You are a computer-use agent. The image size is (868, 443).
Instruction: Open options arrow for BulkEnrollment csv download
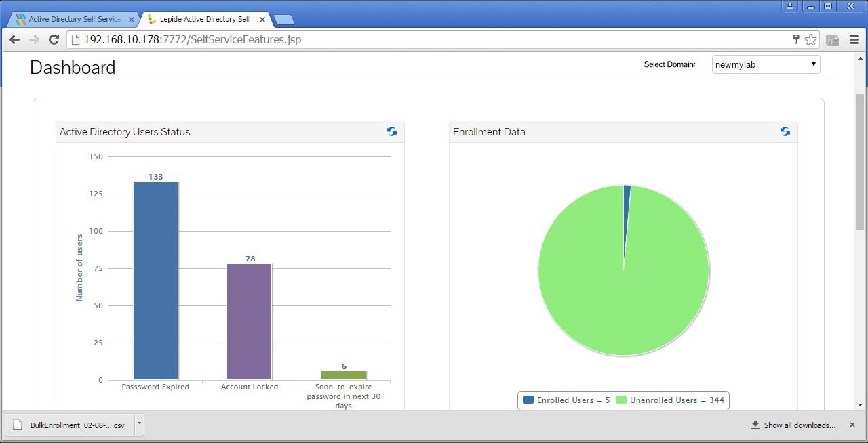[139, 425]
